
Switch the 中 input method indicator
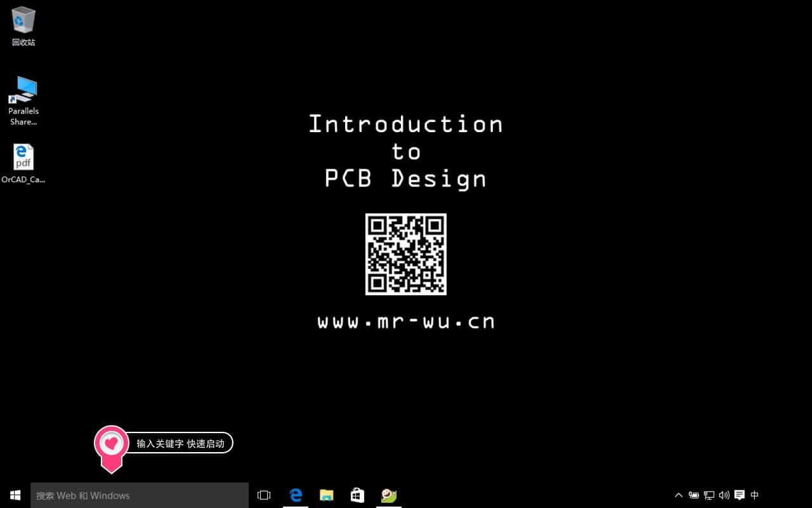coord(755,495)
